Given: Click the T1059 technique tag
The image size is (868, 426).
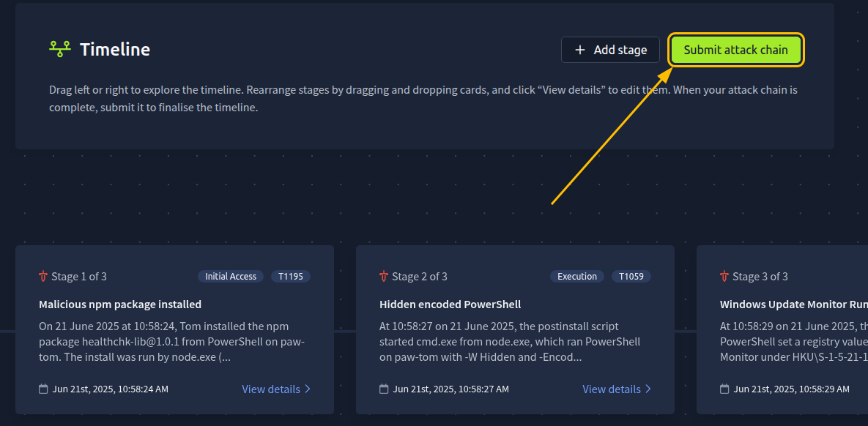Looking at the screenshot, I should (x=631, y=276).
